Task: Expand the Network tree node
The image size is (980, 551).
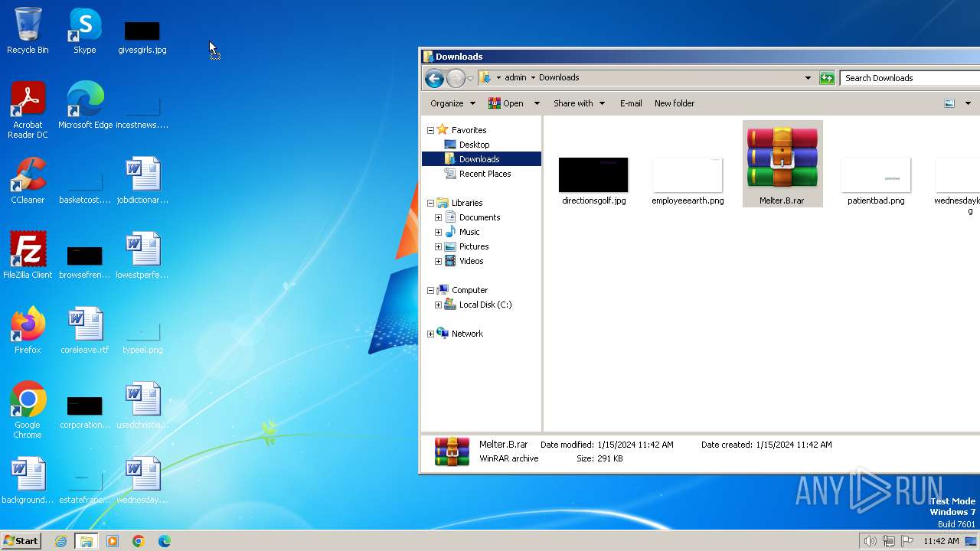Action: pos(431,334)
